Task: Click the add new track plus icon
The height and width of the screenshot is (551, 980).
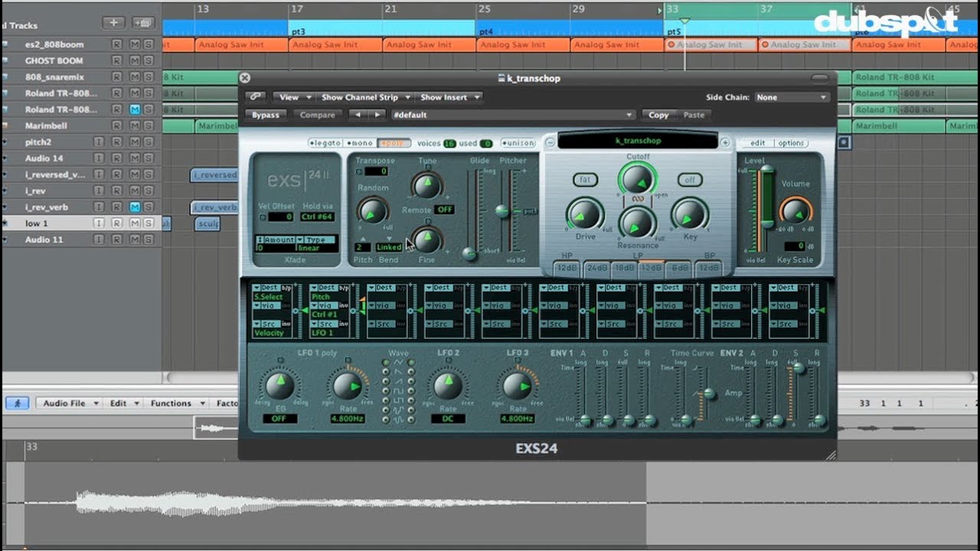Action: click(x=113, y=23)
